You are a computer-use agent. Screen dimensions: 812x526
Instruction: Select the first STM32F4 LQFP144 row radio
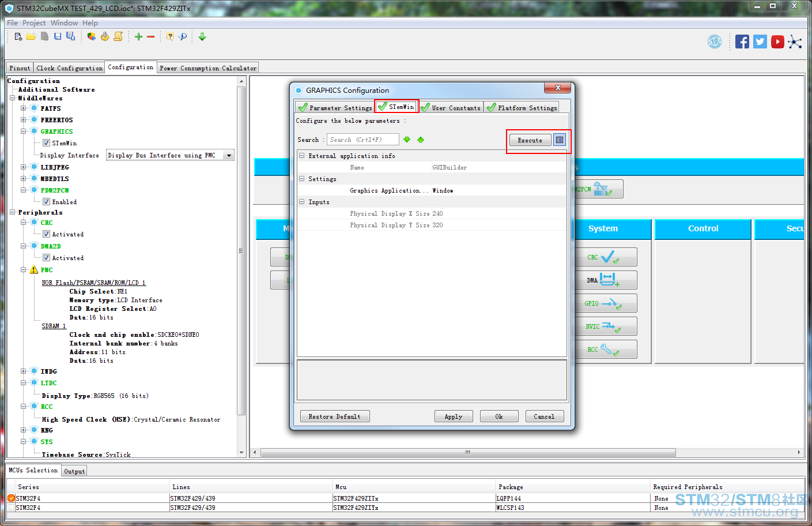(12, 498)
